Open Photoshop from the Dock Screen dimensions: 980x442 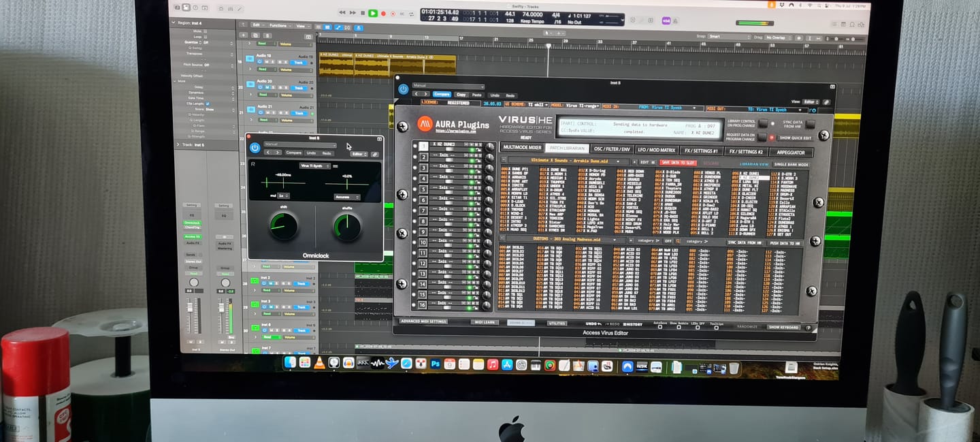(435, 364)
